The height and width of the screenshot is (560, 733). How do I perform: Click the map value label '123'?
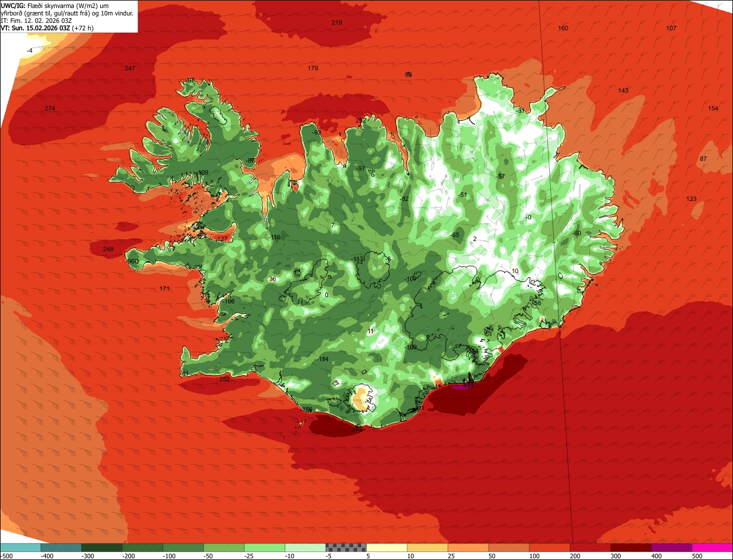(x=691, y=199)
